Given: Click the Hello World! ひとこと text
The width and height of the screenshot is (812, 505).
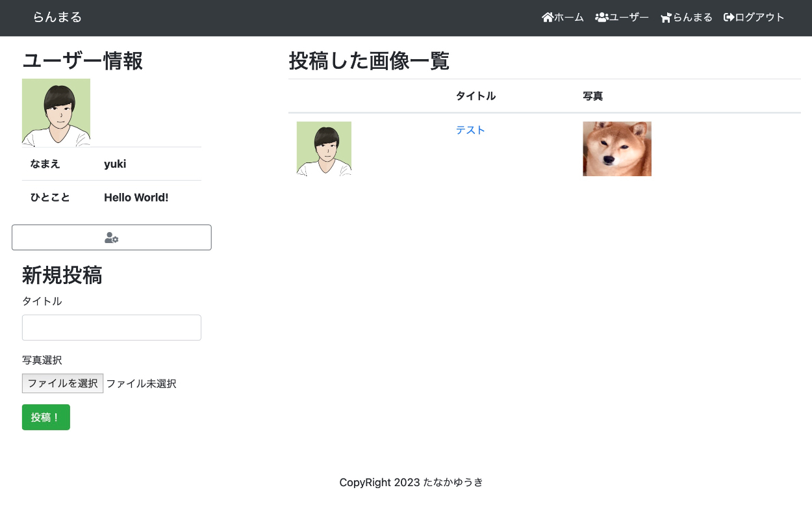Looking at the screenshot, I should pos(136,198).
